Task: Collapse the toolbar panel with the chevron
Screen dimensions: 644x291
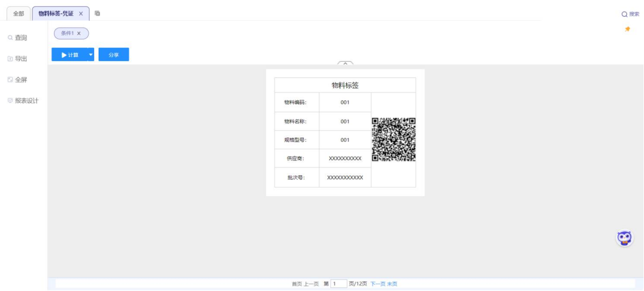Action: [x=345, y=63]
